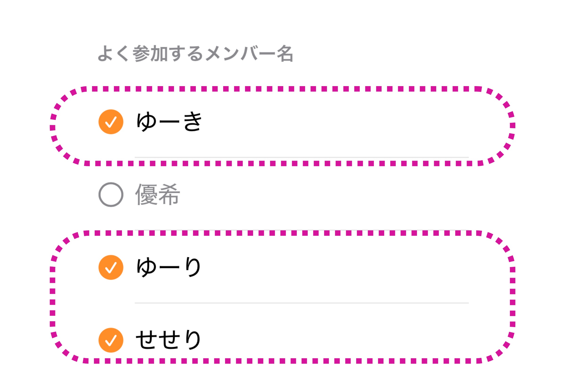The image size is (565, 392).
Task: Tap the white checkmark icon beside せせり
Action: click(111, 340)
